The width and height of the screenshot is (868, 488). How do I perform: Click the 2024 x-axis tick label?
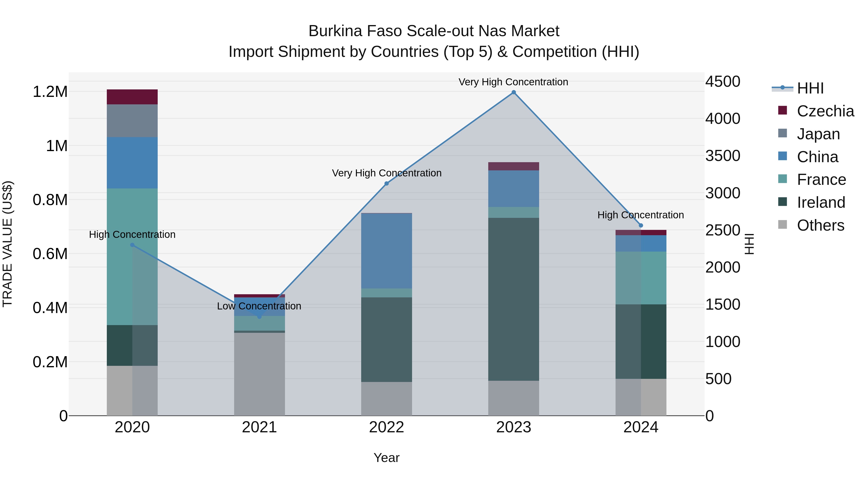(x=641, y=427)
